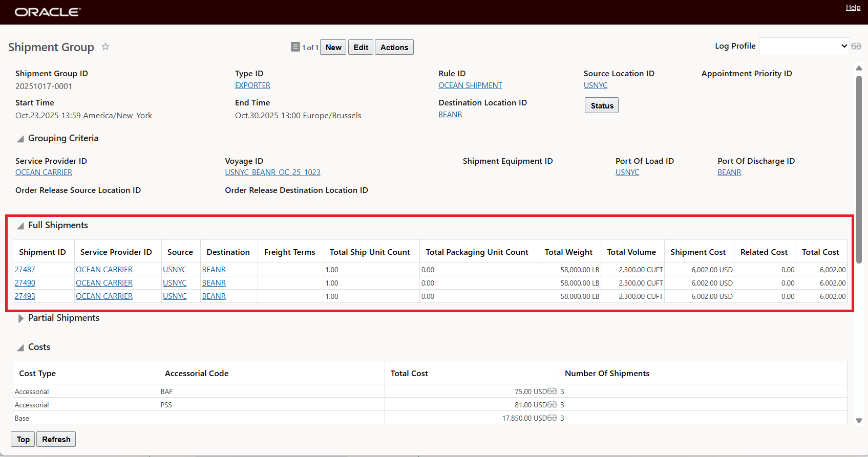Click the Freight Terms column header
Screen dimensions: 868x457
click(290, 252)
